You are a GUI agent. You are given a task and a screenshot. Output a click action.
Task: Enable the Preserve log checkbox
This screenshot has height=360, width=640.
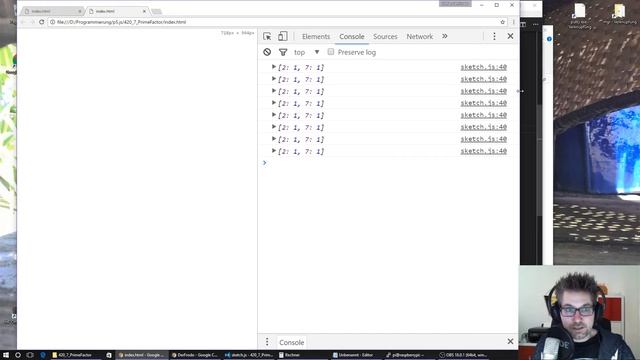click(331, 52)
